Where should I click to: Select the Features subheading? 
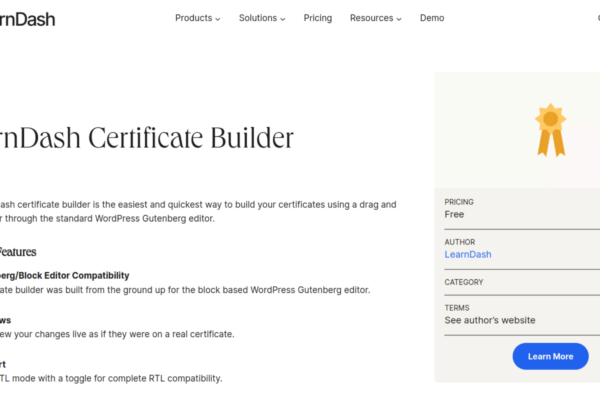(18, 252)
